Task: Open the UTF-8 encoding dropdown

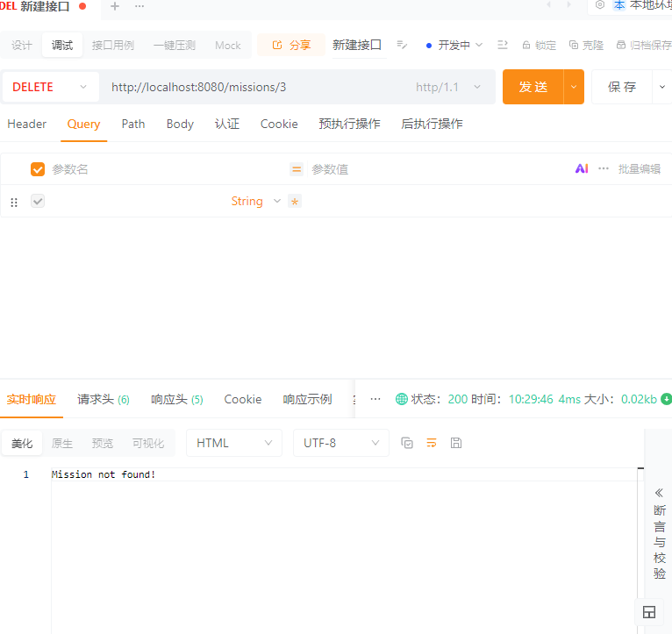Action: tap(341, 443)
